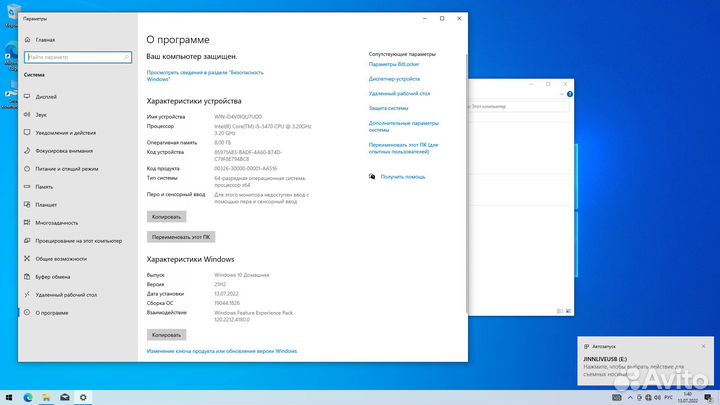Select the edition value Windows 10 Домашняя
This screenshot has height=405, width=720.
[x=242, y=275]
